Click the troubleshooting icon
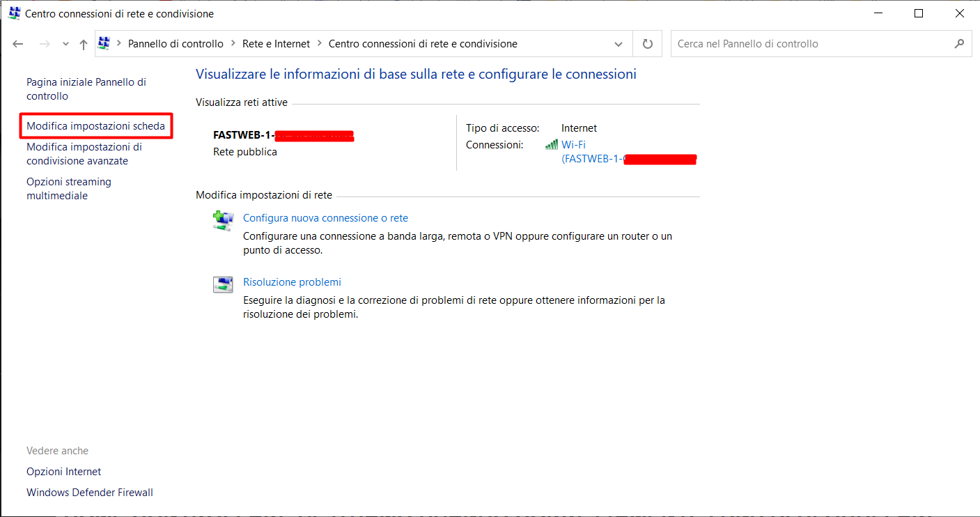This screenshot has height=517, width=980. [x=224, y=284]
